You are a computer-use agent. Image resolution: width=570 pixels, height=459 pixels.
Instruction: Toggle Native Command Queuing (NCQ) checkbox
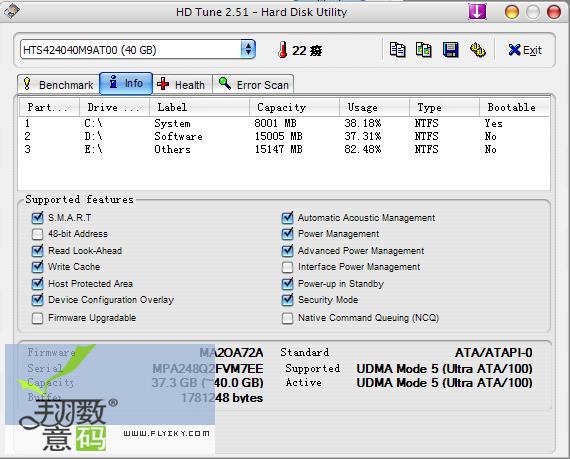point(287,318)
